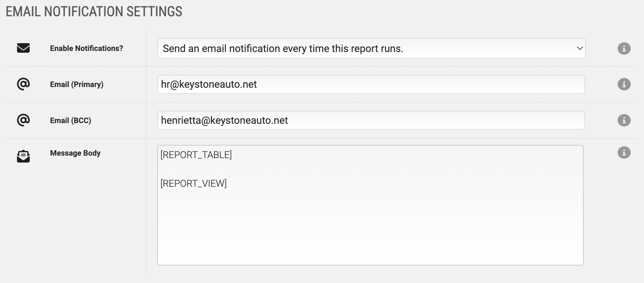Click the @ icon beside Email (Primary)
This screenshot has height=283, width=644.
[23, 84]
